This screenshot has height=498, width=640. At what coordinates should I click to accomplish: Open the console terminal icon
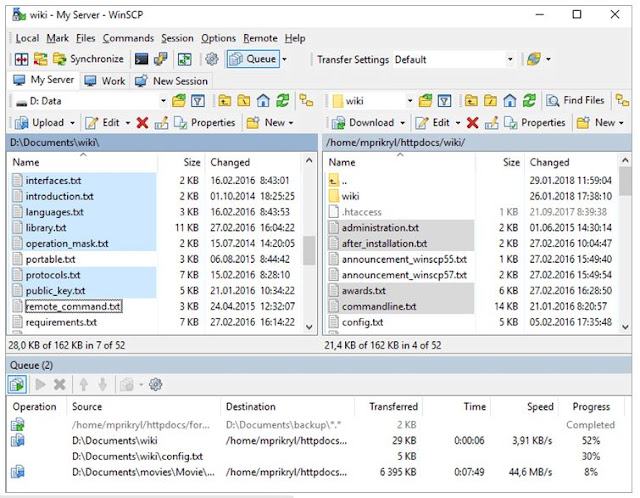click(141, 60)
